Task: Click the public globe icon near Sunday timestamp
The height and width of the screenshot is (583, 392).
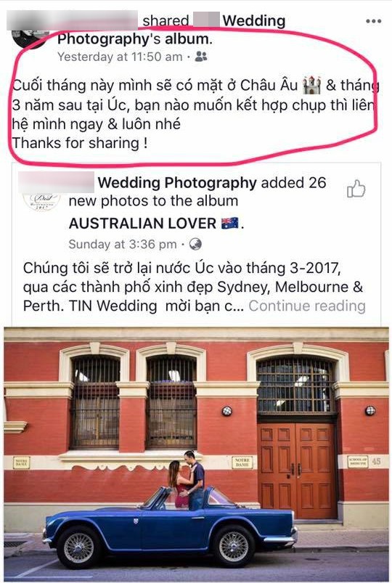Action: (x=195, y=244)
